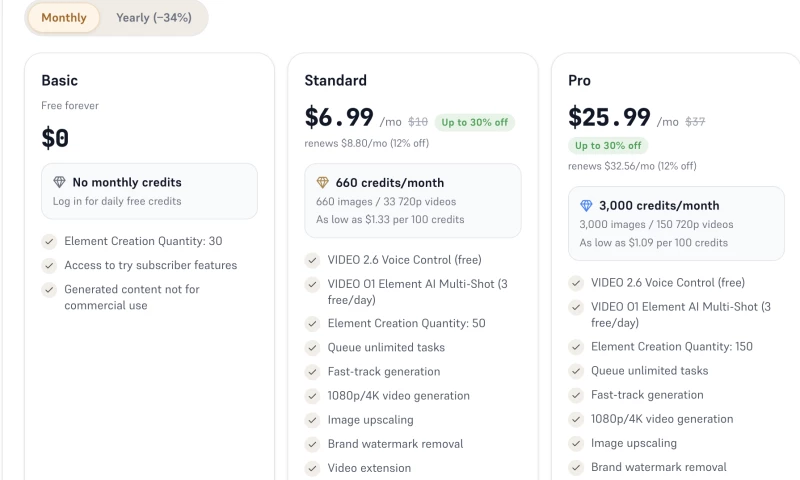Click the Standard plan Up to 30% off badge
Viewport: 800px width, 480px height.
tap(474, 122)
